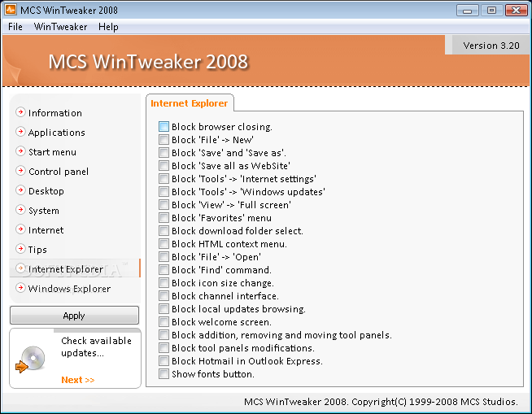532x414 pixels.
Task: Enable Block tool panels modifications
Action: (x=164, y=347)
